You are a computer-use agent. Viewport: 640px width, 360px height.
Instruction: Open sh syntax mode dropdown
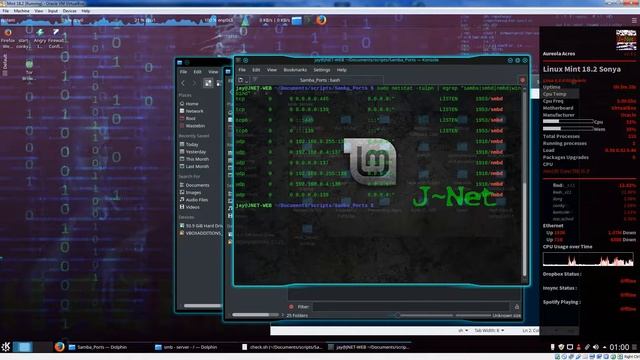click(x=463, y=330)
